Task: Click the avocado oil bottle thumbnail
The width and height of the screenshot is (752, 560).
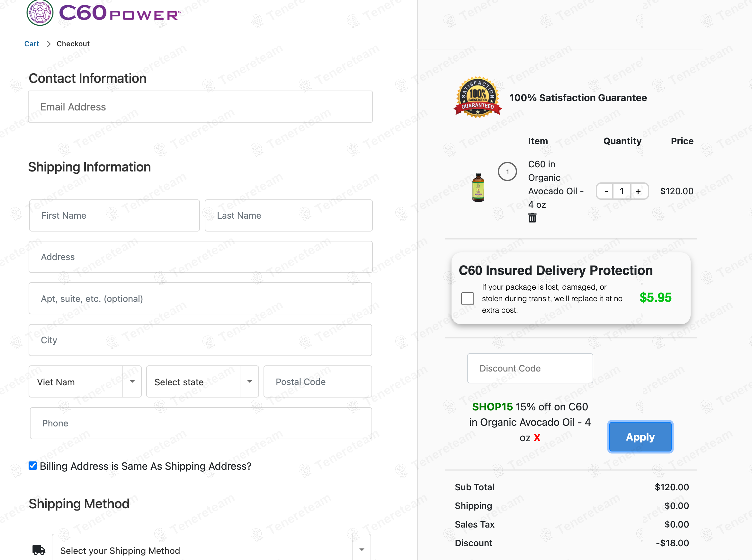Action: point(478,188)
